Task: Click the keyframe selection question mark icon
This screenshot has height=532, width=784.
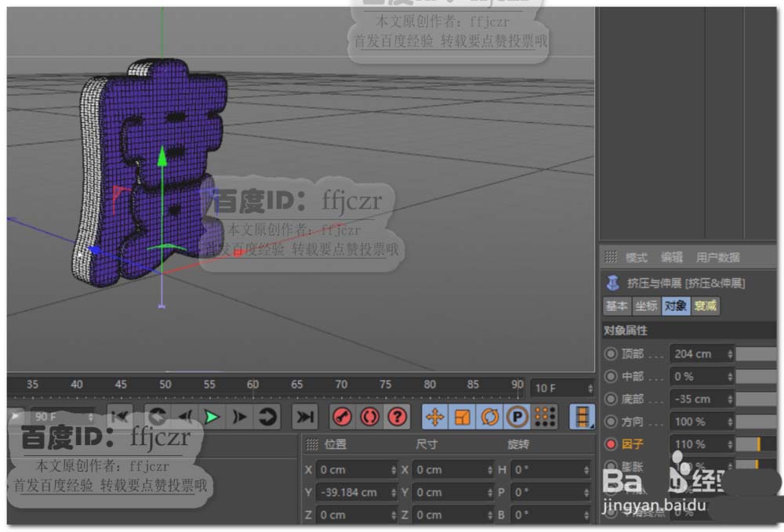Action: click(x=397, y=418)
